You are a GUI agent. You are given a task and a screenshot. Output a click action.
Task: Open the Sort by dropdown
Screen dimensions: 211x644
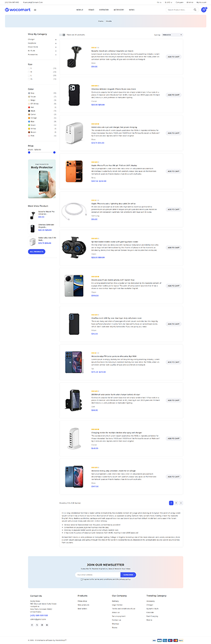click(x=173, y=35)
